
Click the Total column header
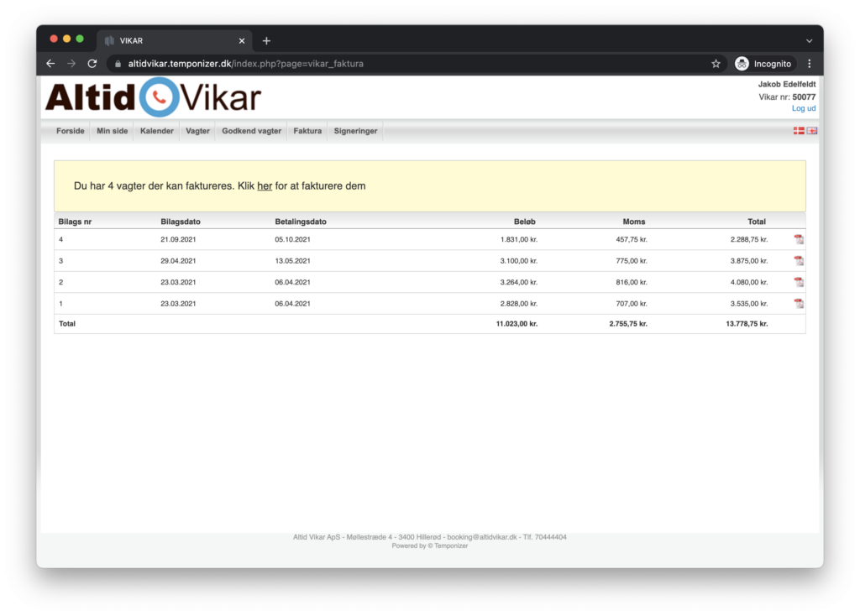click(757, 222)
